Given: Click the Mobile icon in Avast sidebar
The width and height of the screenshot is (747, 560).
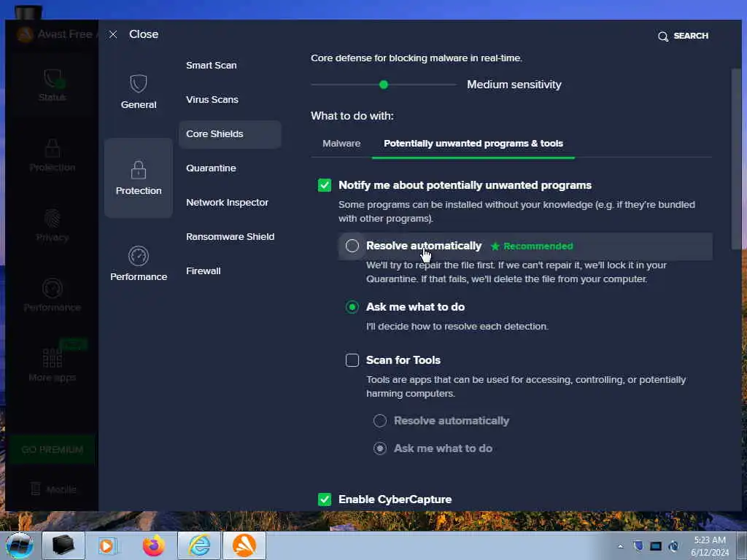Looking at the screenshot, I should (x=36, y=489).
